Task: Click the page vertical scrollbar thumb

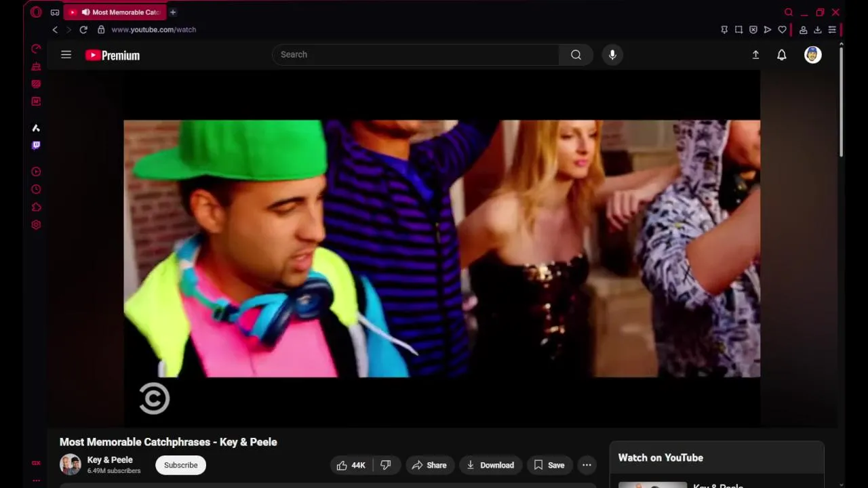Action: click(841, 102)
